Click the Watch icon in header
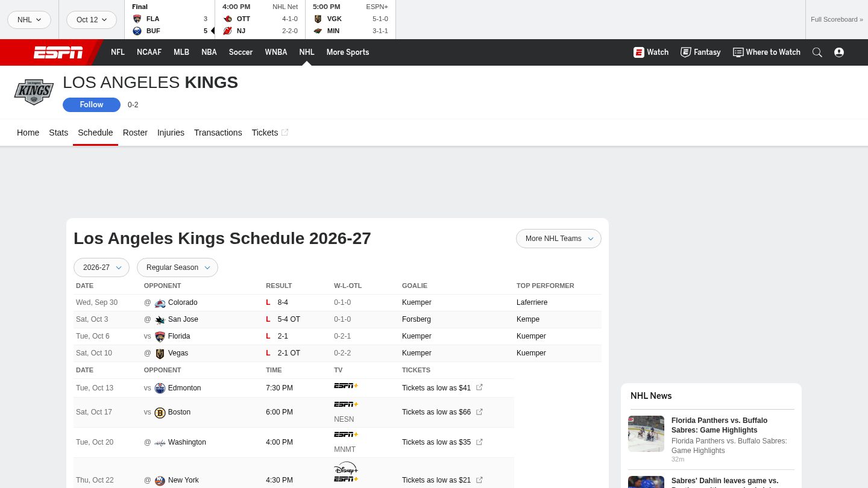Viewport: 868px width, 488px height. click(x=639, y=52)
